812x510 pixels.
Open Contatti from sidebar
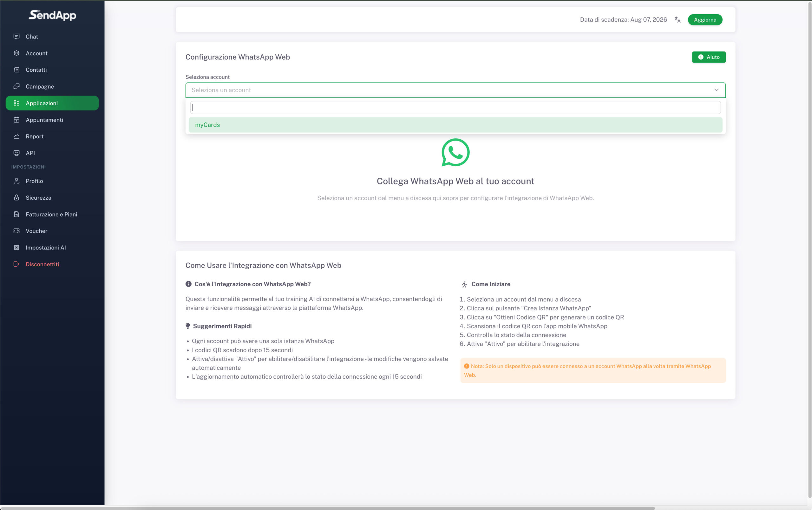[52, 70]
